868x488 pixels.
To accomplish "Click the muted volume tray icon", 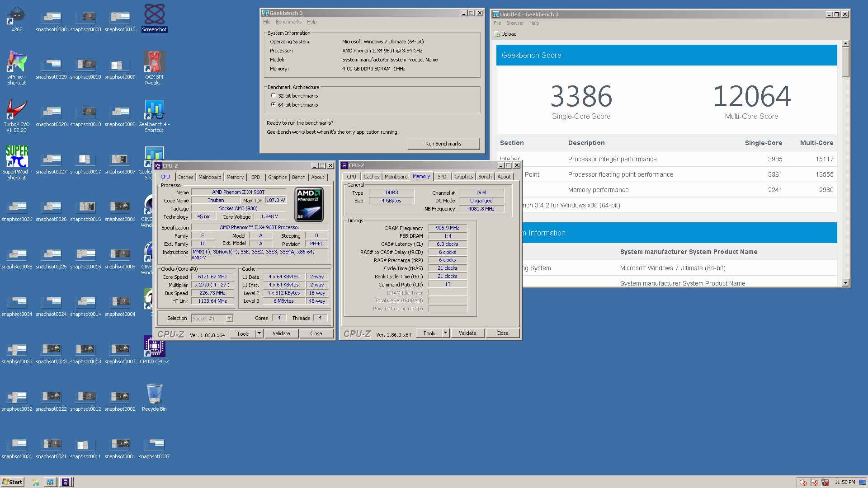I will [803, 482].
